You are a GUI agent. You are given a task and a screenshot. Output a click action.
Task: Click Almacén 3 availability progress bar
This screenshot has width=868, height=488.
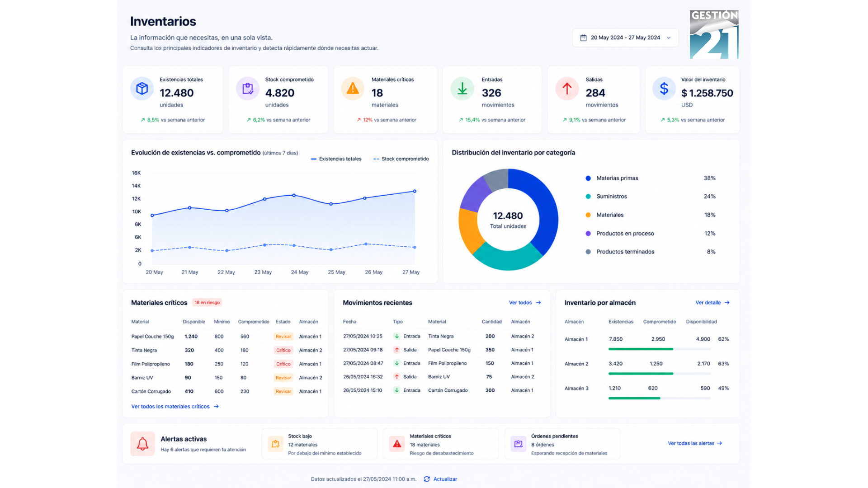click(x=660, y=398)
